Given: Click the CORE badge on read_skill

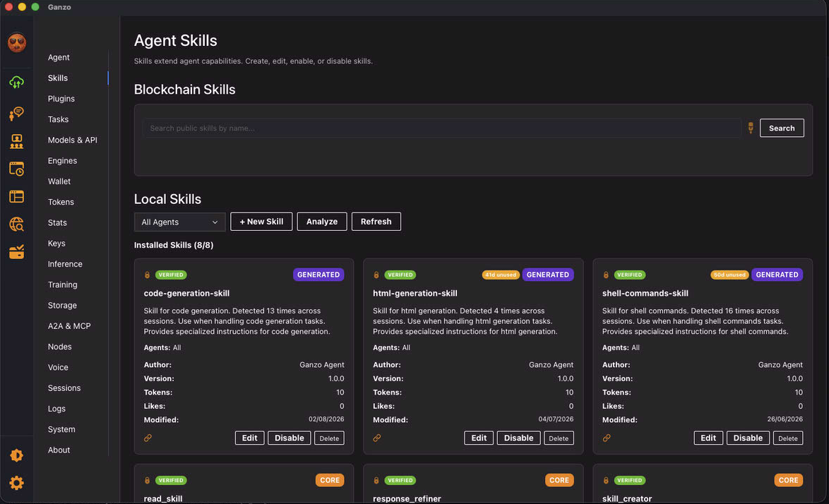Looking at the screenshot, I should coord(330,480).
